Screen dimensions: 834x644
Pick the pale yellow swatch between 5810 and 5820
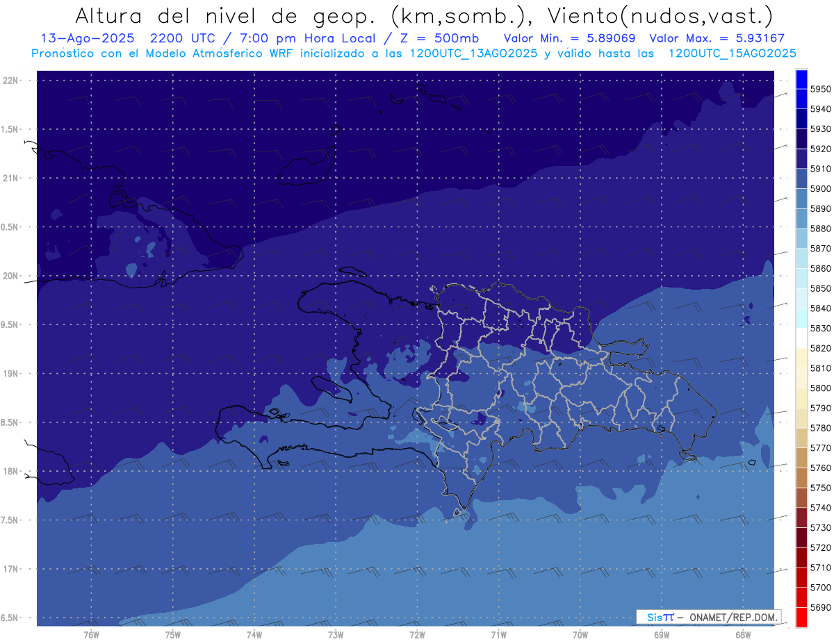pyautogui.click(x=801, y=358)
